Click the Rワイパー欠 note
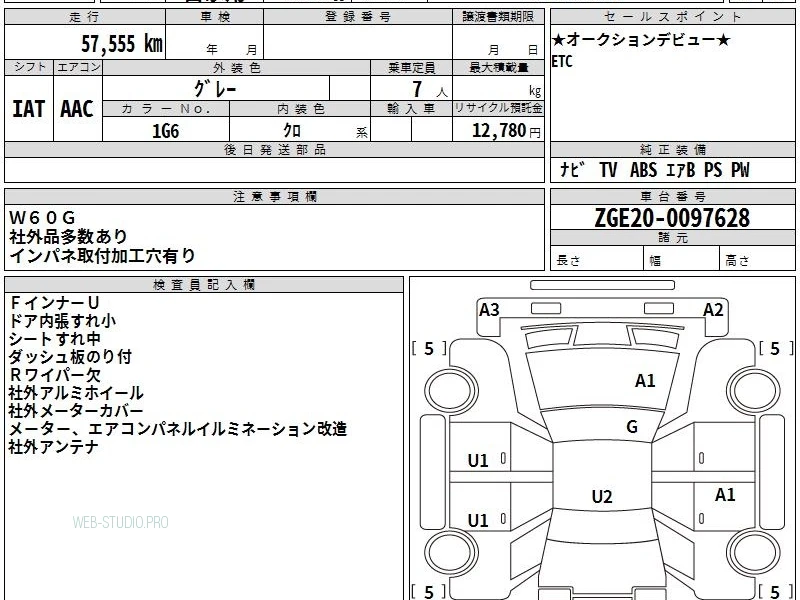The image size is (800, 600). 55,375
